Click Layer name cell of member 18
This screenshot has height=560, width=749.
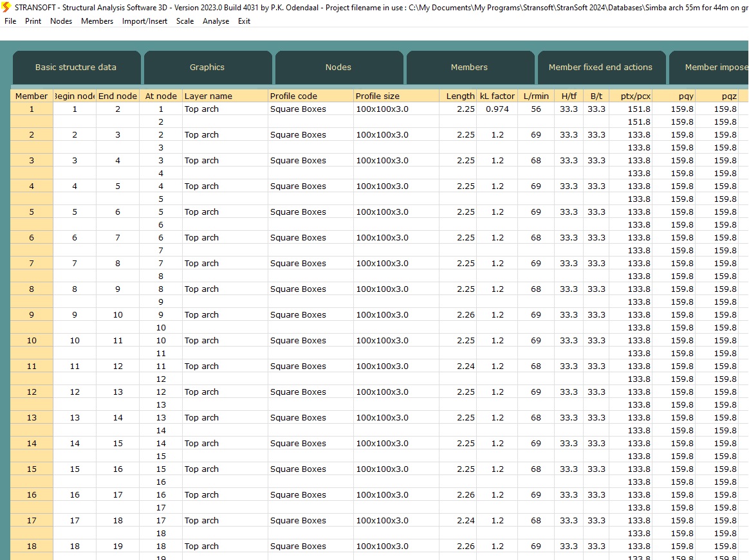[x=225, y=546]
